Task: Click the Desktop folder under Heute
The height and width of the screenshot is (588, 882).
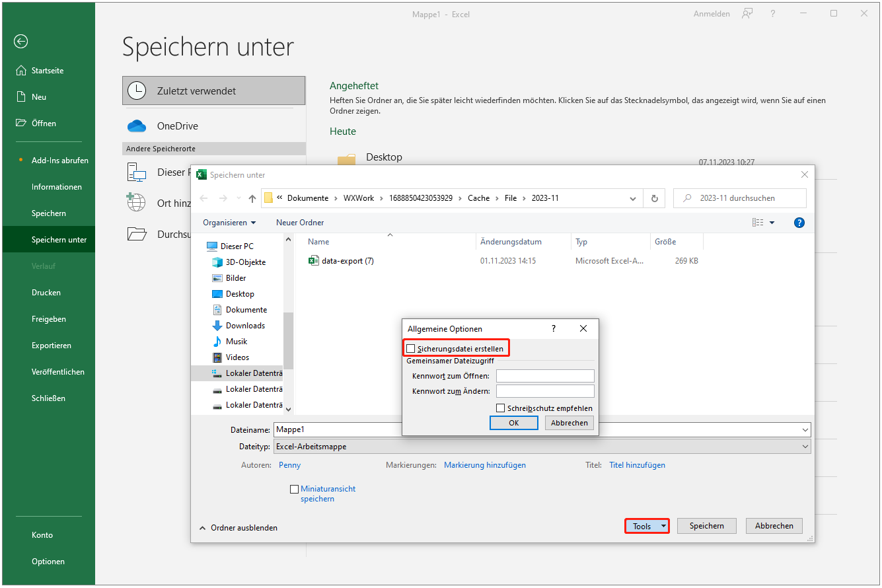Action: 384,157
